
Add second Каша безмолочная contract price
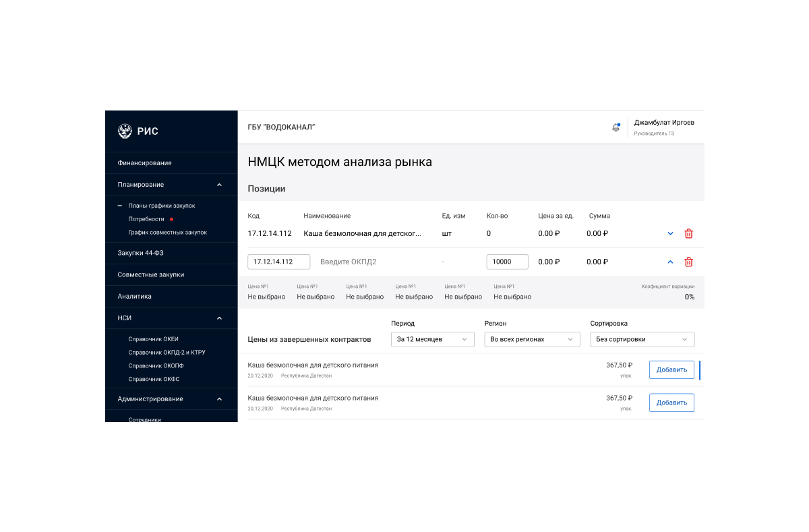[671, 403]
